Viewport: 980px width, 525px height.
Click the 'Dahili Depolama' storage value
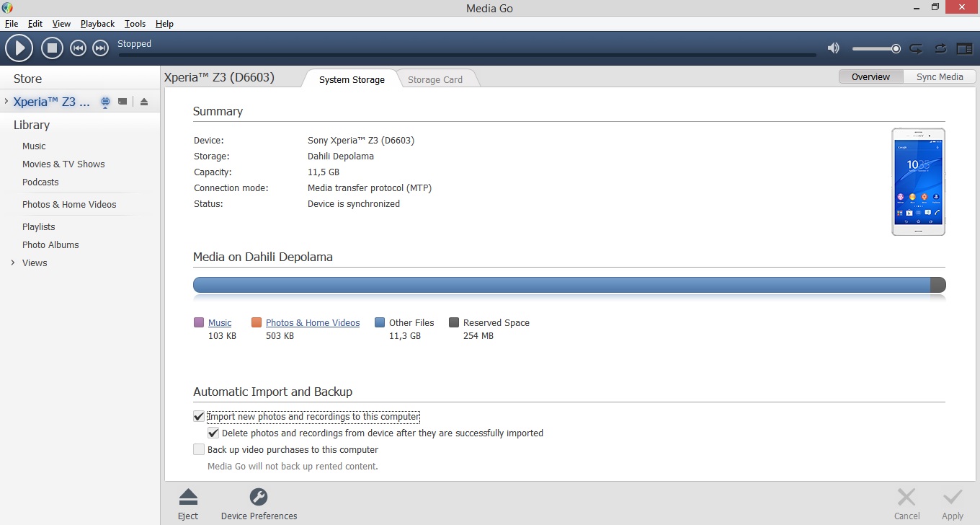click(341, 156)
